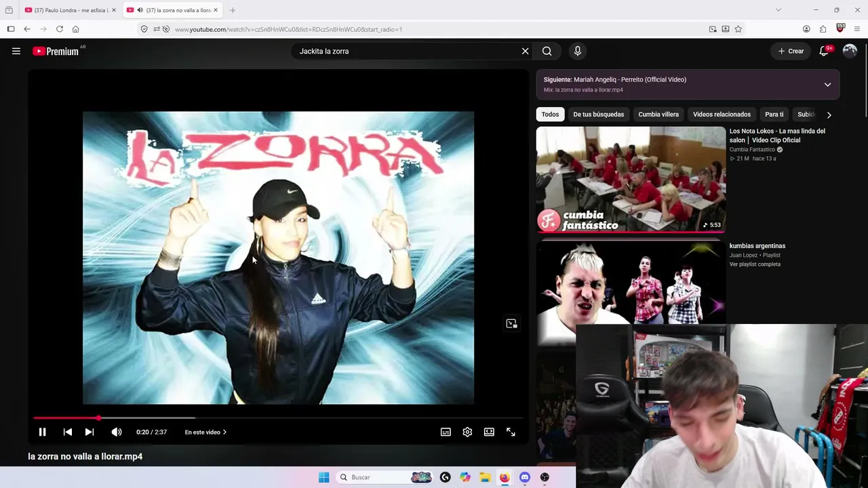The height and width of the screenshot is (488, 868).
Task: Select the 'Todos' filter chip
Action: [550, 115]
